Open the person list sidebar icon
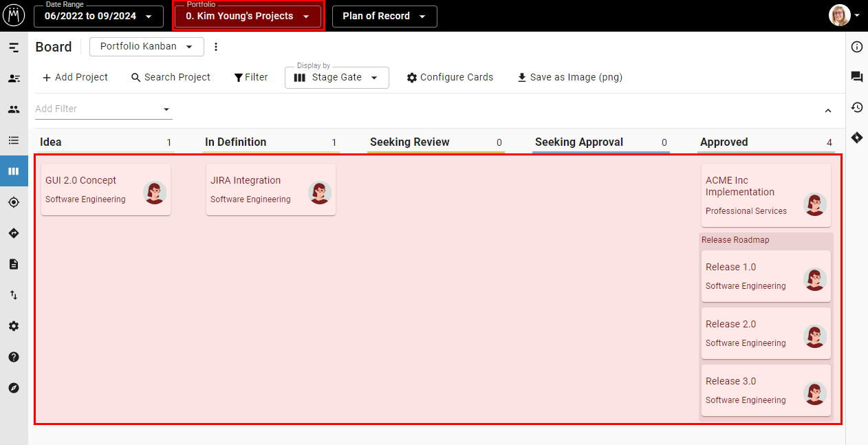868x445 pixels. click(x=14, y=78)
